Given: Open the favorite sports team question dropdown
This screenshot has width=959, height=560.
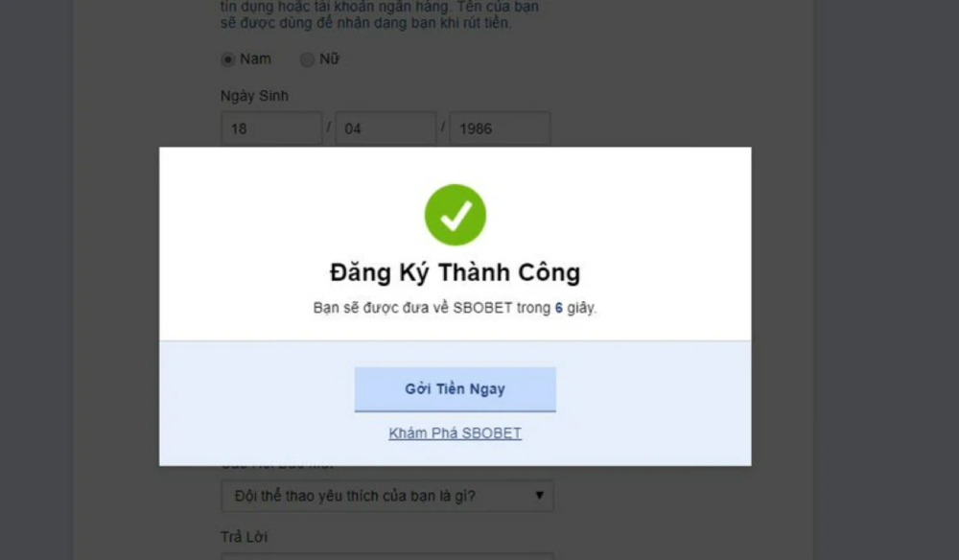Looking at the screenshot, I should [387, 495].
